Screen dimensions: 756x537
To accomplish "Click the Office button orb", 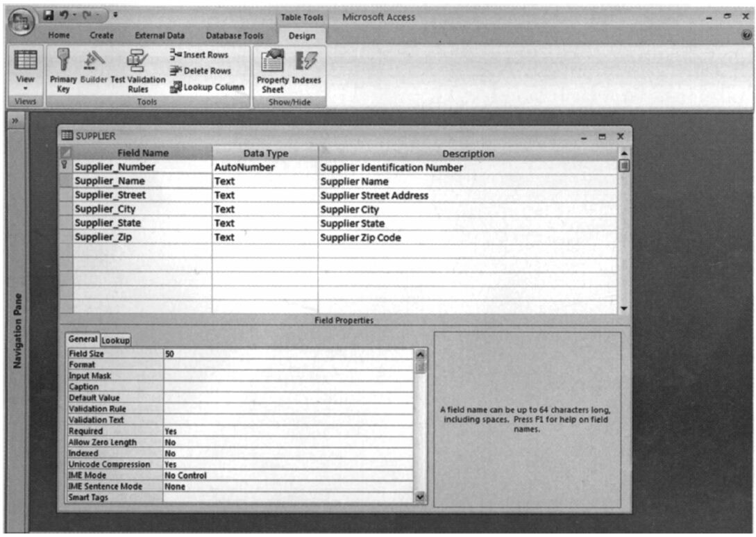I will pos(21,22).
